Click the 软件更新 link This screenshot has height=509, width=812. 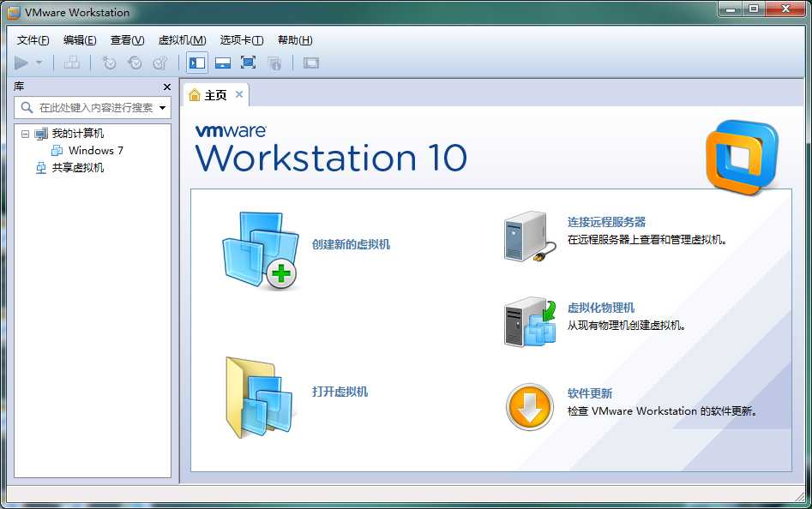coord(589,393)
